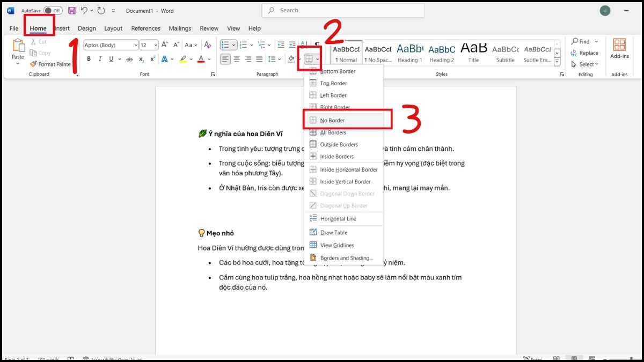The image size is (644, 362).
Task: Expand the font size dropdown
Action: click(156, 46)
